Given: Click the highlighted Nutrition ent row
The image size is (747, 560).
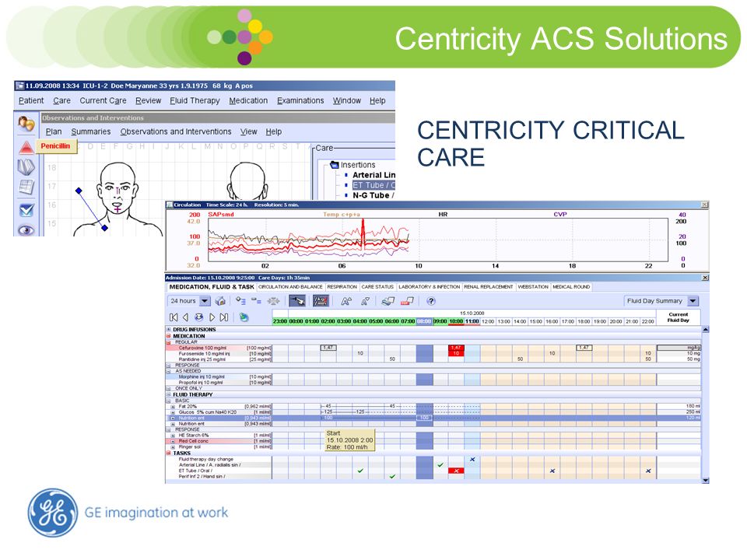Looking at the screenshot, I should click(433, 418).
